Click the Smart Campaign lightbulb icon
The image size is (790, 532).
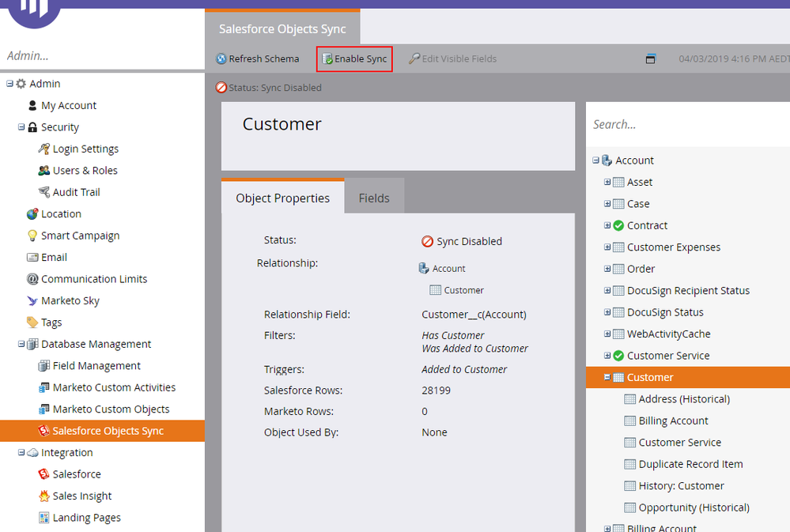[32, 236]
